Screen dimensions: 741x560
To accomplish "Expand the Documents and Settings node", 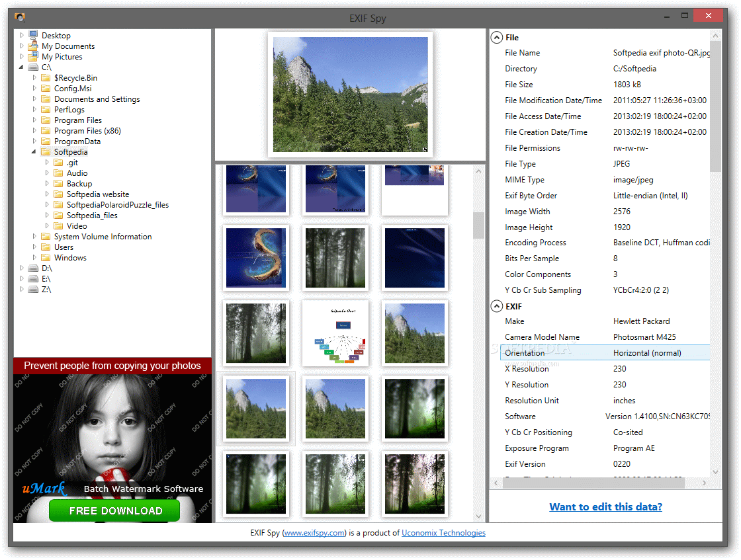I will [34, 99].
